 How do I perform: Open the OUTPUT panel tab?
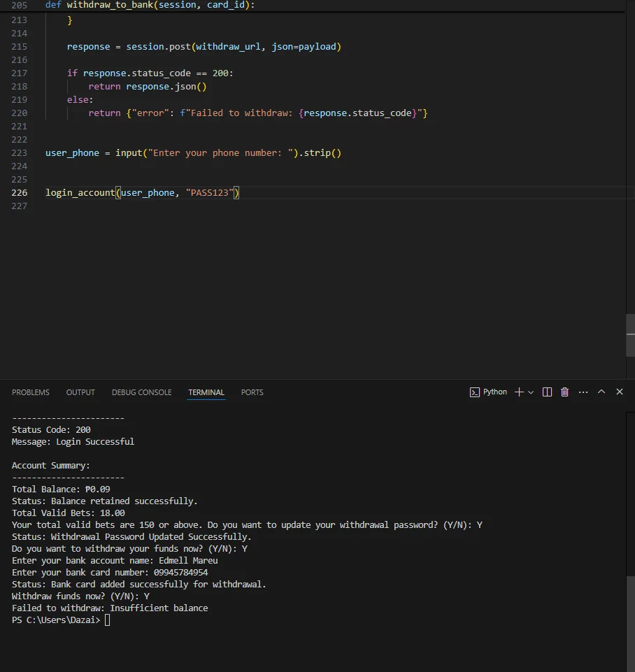(x=80, y=392)
